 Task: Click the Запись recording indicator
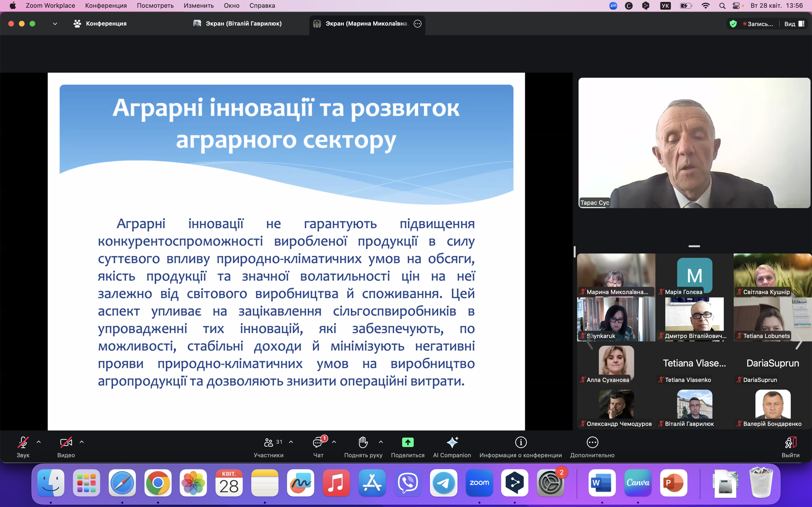point(758,24)
